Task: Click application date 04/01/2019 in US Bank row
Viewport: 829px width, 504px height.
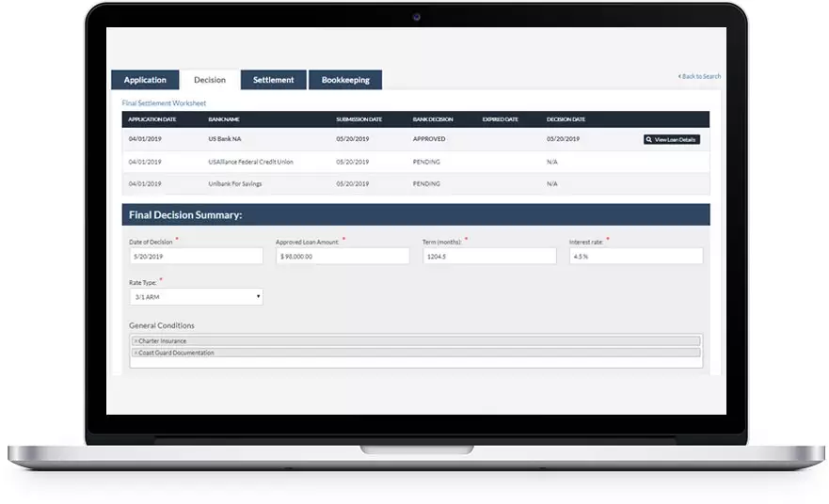Action: tap(145, 139)
